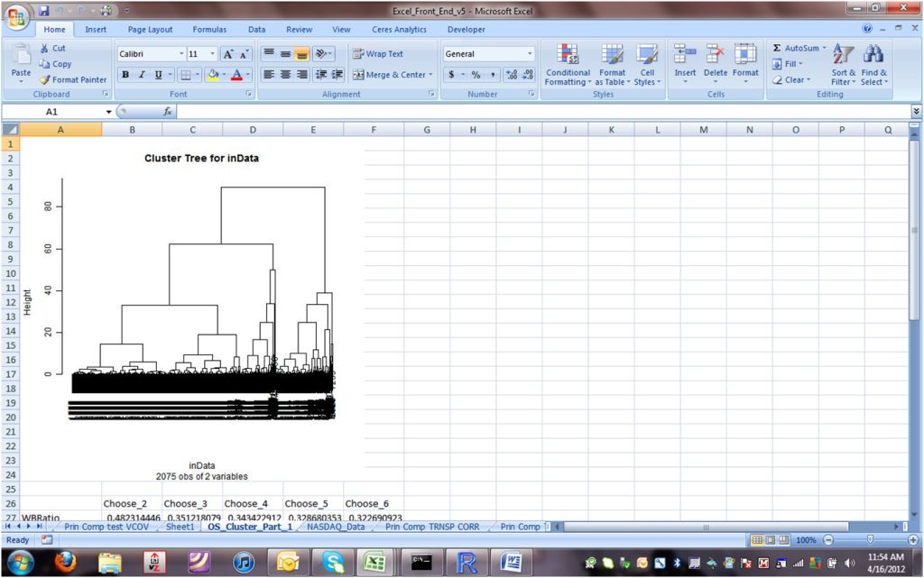924x578 pixels.
Task: Open the Clear dropdown
Action: click(x=792, y=79)
